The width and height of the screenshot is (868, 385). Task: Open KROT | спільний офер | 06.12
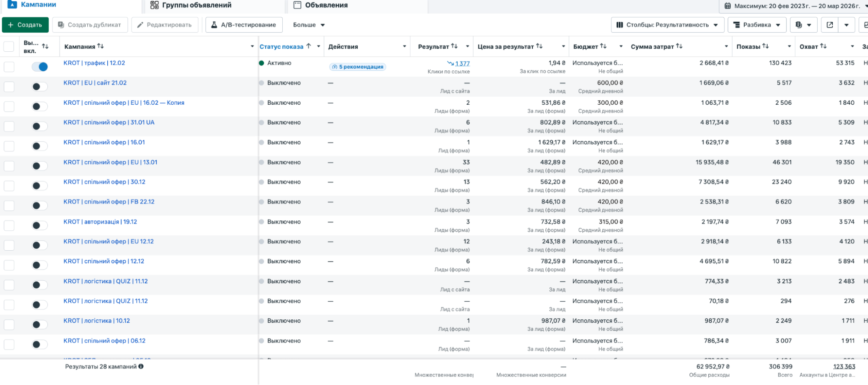[104, 341]
